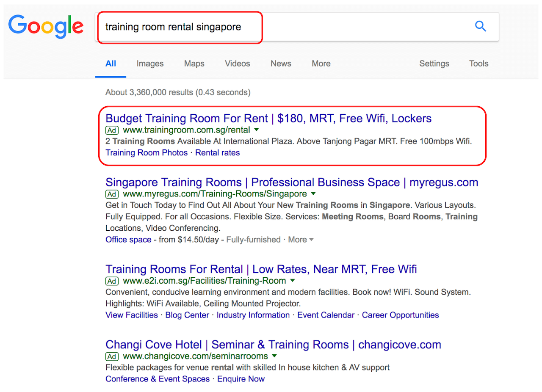Open the News tab
542x392 pixels.
281,63
